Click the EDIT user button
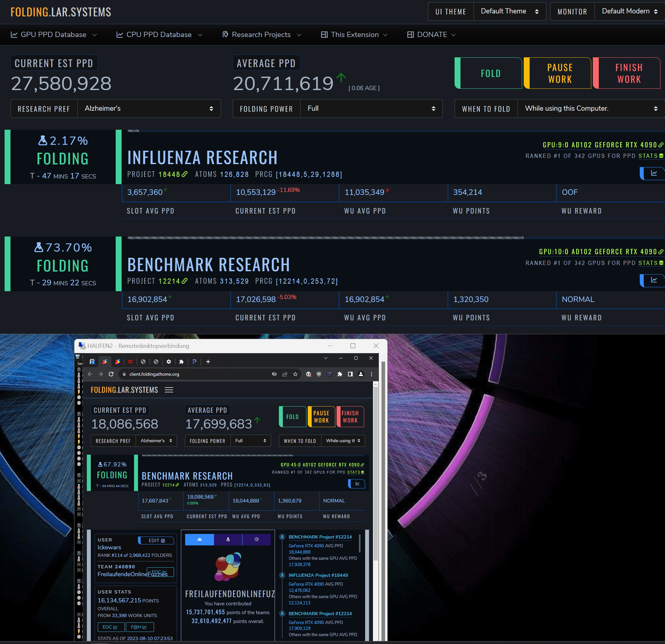The width and height of the screenshot is (665, 644). coord(156,540)
